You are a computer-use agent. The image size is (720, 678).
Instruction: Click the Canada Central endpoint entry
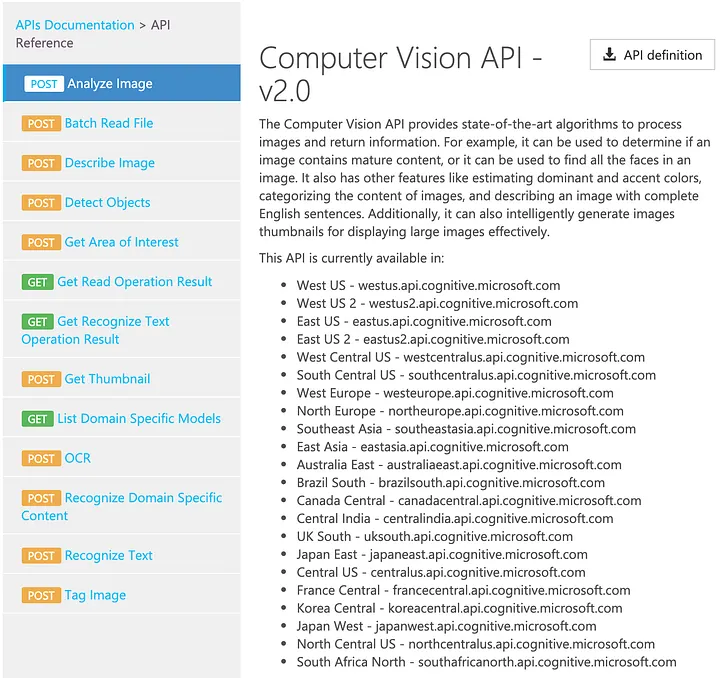coord(468,500)
